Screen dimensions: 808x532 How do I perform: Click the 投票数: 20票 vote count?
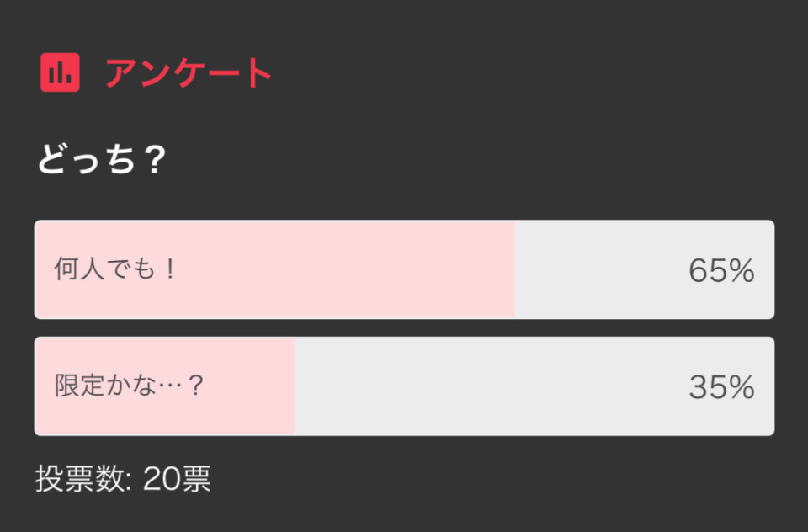pyautogui.click(x=123, y=478)
